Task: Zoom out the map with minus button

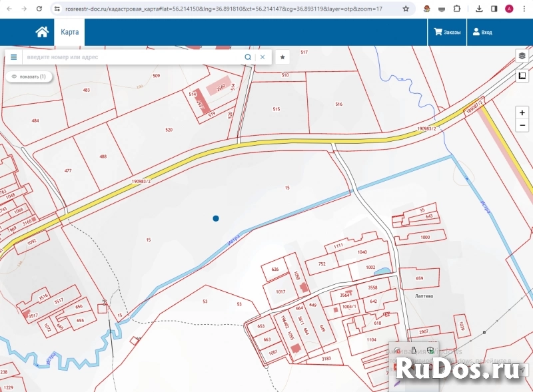Action: [522, 125]
